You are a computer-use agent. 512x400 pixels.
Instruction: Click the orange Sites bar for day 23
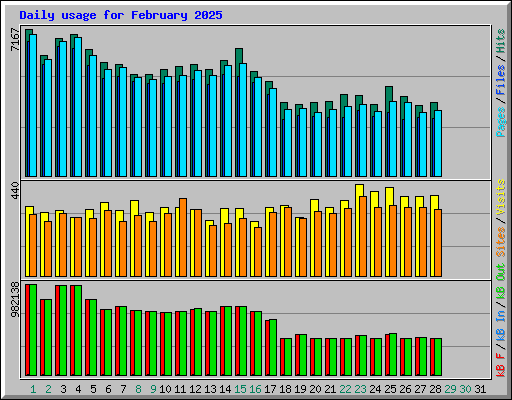[x=363, y=236]
